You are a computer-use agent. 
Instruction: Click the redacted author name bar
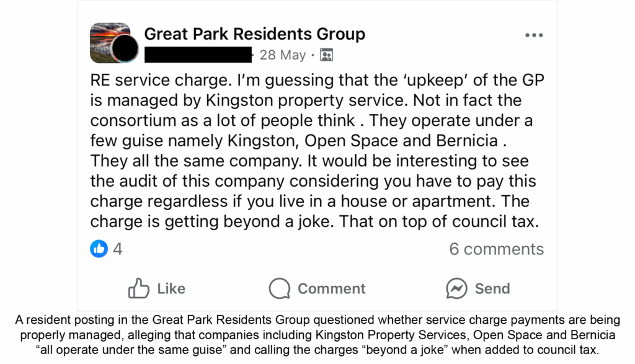198,55
